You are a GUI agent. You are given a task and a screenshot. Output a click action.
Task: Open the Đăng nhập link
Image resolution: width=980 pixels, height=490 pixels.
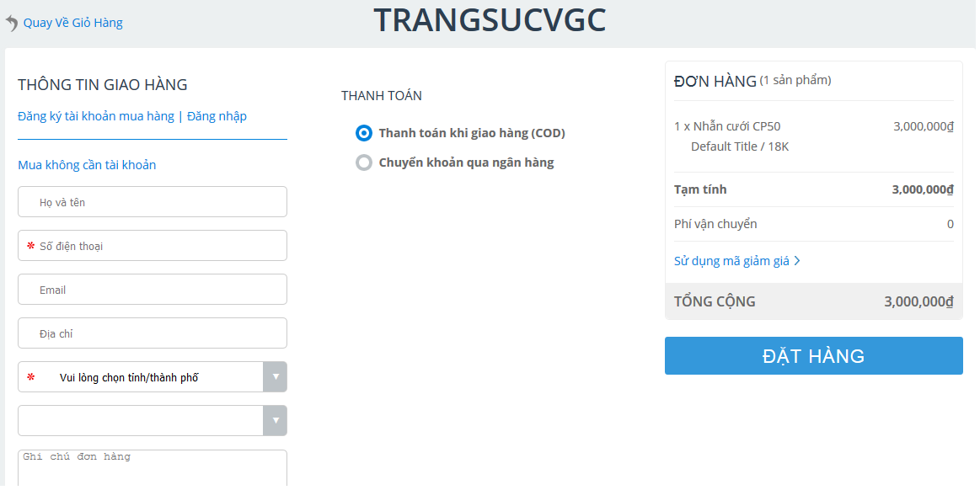(x=217, y=116)
